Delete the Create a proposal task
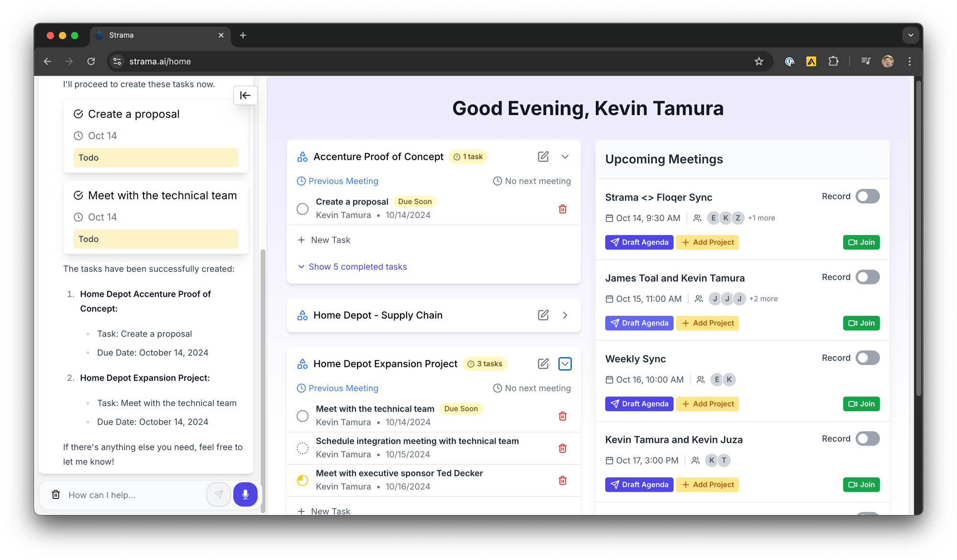Screen dimensions: 957x560 click(x=563, y=209)
